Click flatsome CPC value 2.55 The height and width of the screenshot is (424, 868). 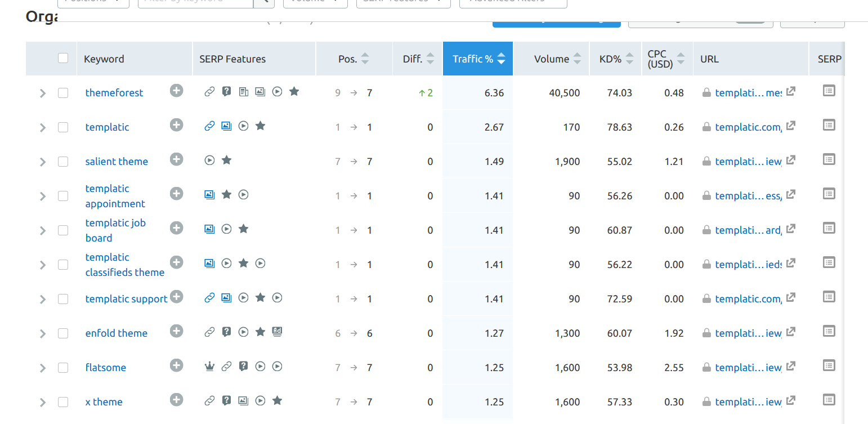[x=674, y=368]
